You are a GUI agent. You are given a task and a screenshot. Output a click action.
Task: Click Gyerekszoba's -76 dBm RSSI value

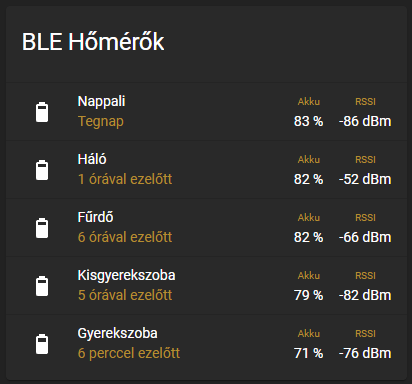click(365, 353)
